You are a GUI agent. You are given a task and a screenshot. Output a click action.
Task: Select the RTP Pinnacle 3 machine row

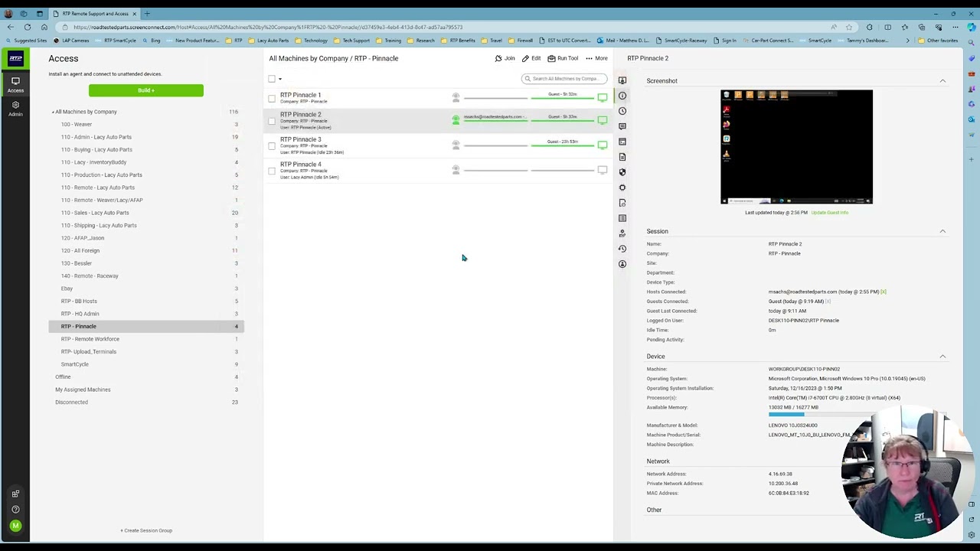pyautogui.click(x=438, y=145)
